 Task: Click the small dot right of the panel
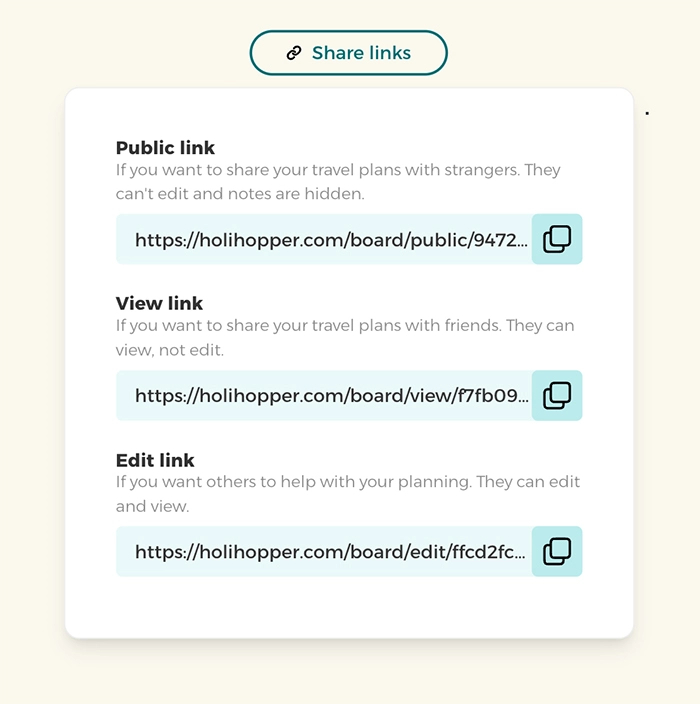pos(647,113)
